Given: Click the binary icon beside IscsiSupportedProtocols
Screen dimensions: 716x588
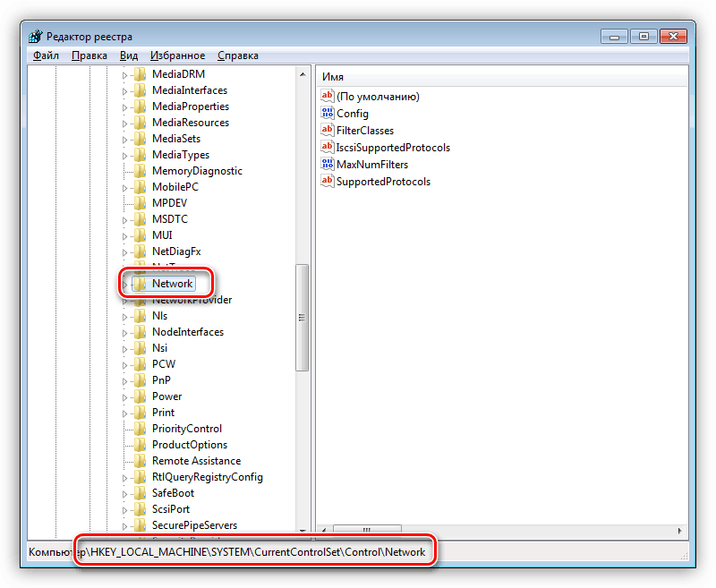Looking at the screenshot, I should point(328,147).
